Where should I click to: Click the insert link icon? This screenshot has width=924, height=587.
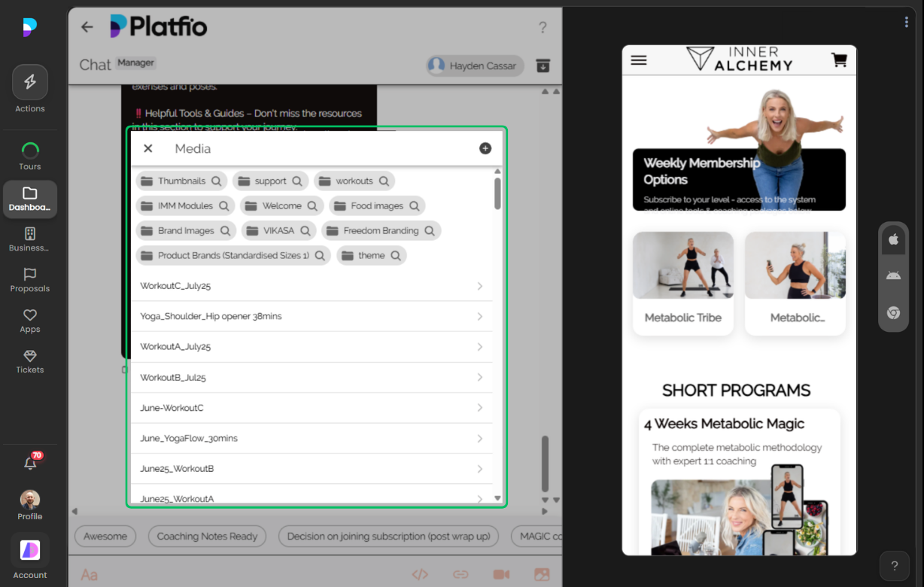[x=460, y=574]
